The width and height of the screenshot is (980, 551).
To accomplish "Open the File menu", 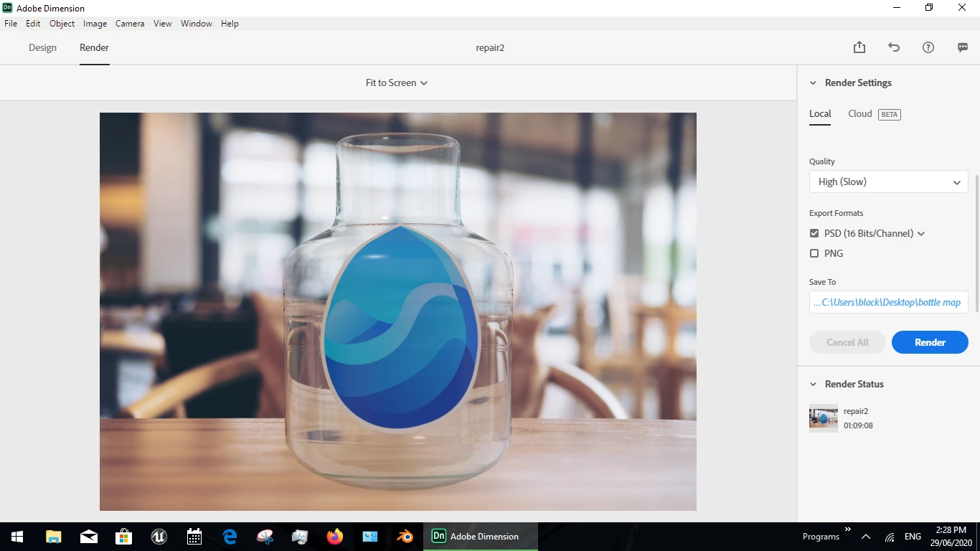I will click(x=11, y=24).
